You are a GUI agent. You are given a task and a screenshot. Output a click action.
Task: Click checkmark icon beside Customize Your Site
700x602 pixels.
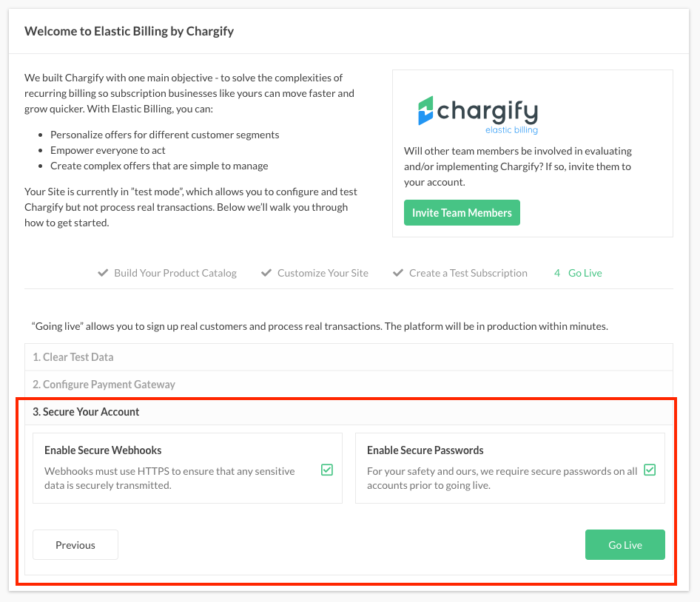(266, 273)
